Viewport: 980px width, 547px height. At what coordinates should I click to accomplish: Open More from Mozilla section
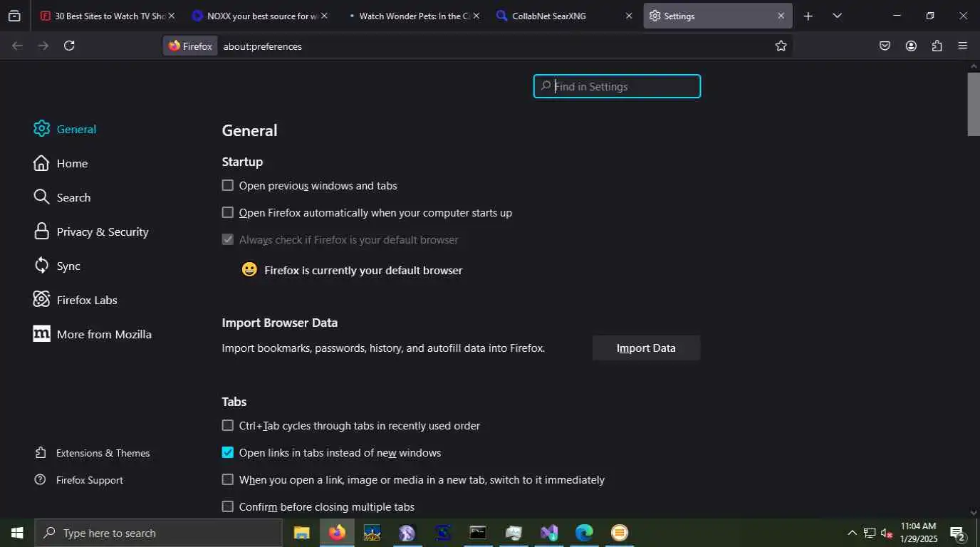click(93, 334)
